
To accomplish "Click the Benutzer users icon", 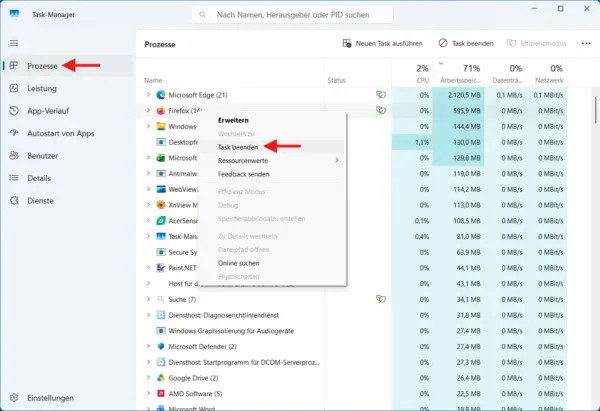I will coord(14,155).
